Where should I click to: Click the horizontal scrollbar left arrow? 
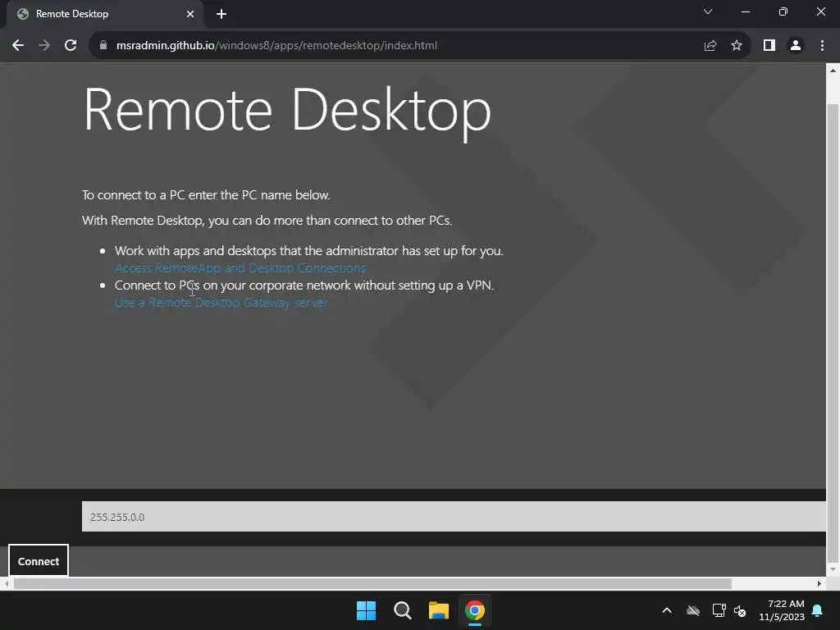coord(7,583)
